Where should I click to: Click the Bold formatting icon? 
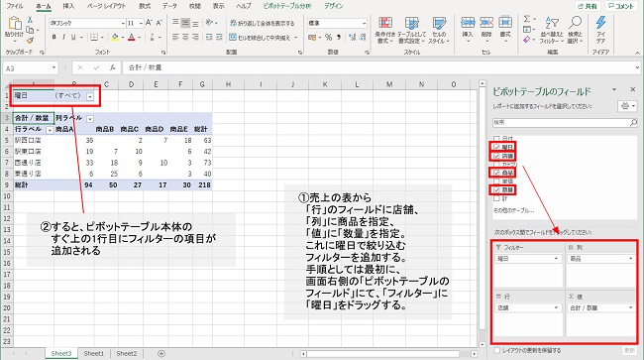(54, 37)
